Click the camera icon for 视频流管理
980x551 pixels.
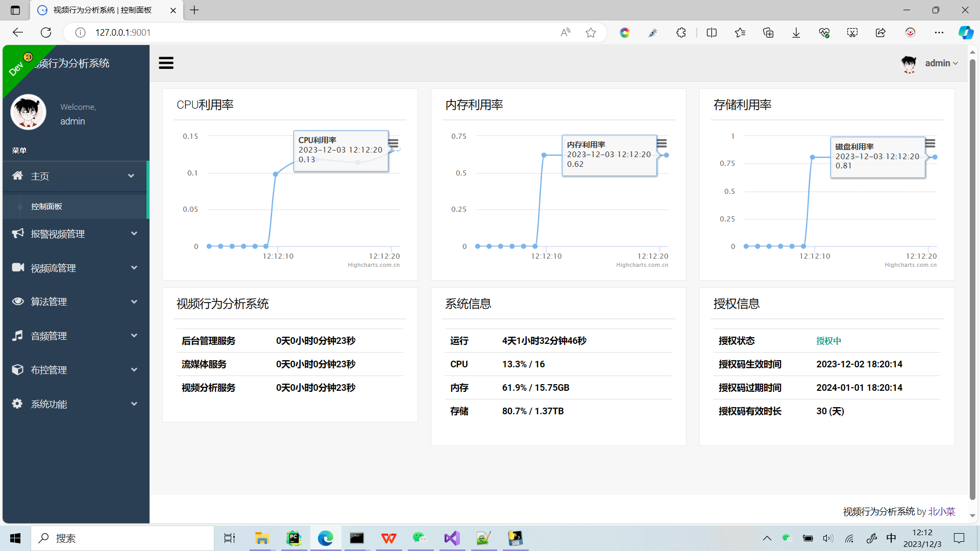18,267
